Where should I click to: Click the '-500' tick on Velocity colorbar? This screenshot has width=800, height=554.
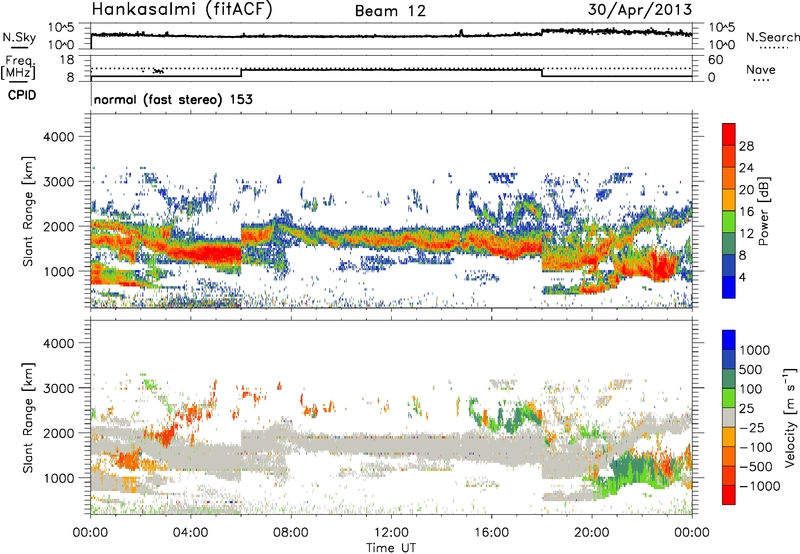756,467
